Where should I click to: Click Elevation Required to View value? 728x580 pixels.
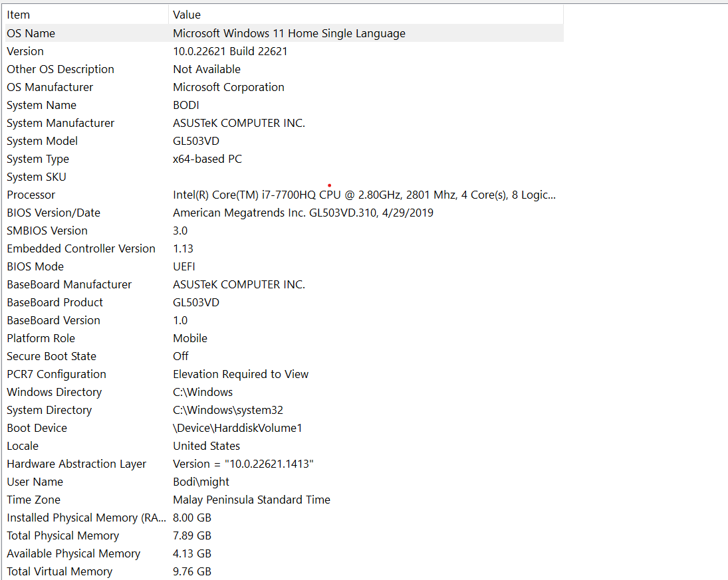pyautogui.click(x=241, y=375)
